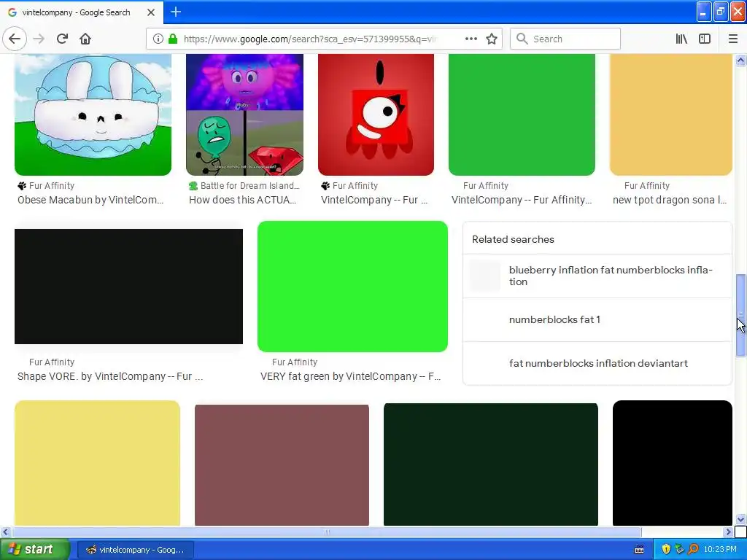This screenshot has width=747, height=560.
Task: Click the taskbar clock showing 10:23 PM
Action: point(720,550)
